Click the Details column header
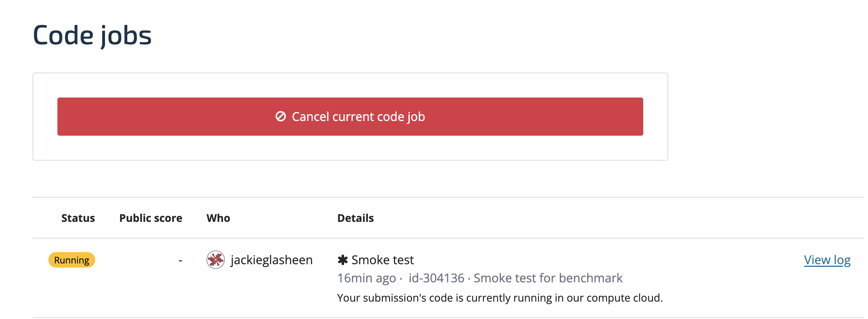The image size is (868, 319). point(355,218)
